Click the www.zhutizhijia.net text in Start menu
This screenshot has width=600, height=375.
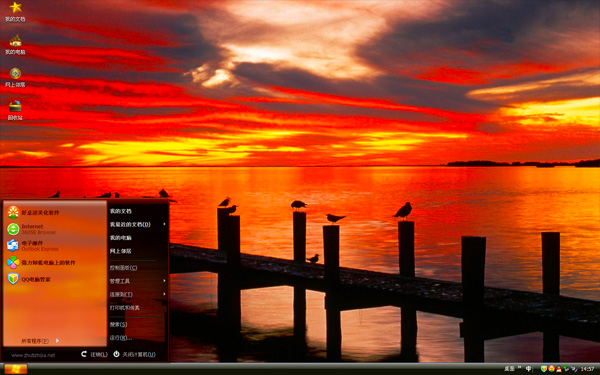click(x=33, y=355)
